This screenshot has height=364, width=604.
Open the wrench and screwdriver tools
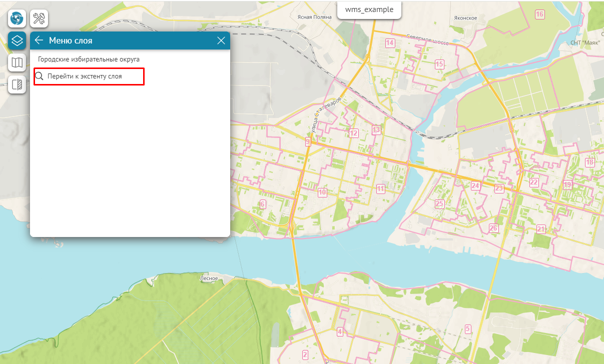[x=39, y=19]
